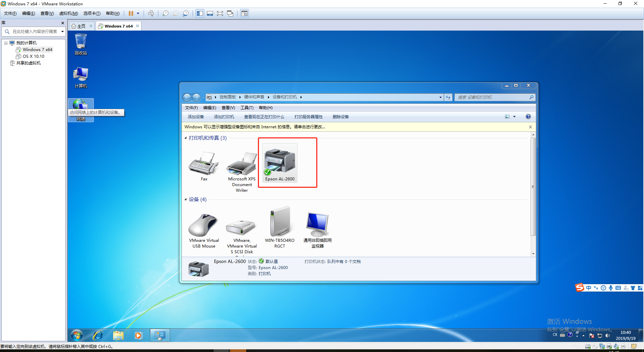Open help with the blue question mark icon
Viewport: 644px width, 352px height.
pos(528,117)
